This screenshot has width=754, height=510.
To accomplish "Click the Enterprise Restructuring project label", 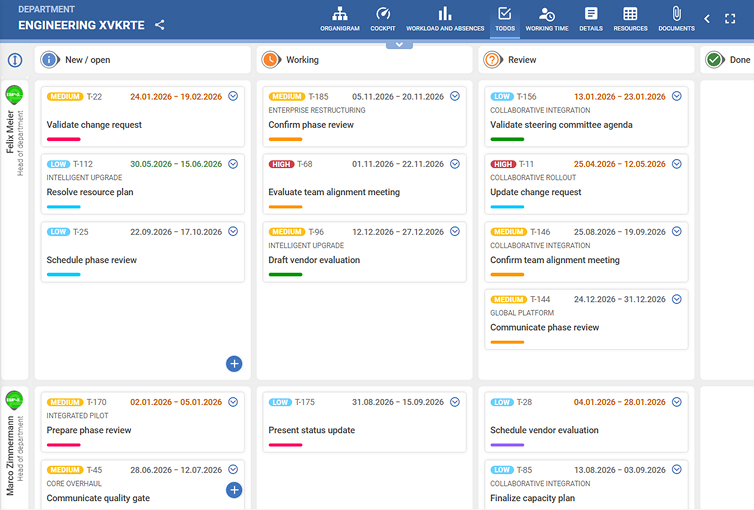I will (317, 111).
